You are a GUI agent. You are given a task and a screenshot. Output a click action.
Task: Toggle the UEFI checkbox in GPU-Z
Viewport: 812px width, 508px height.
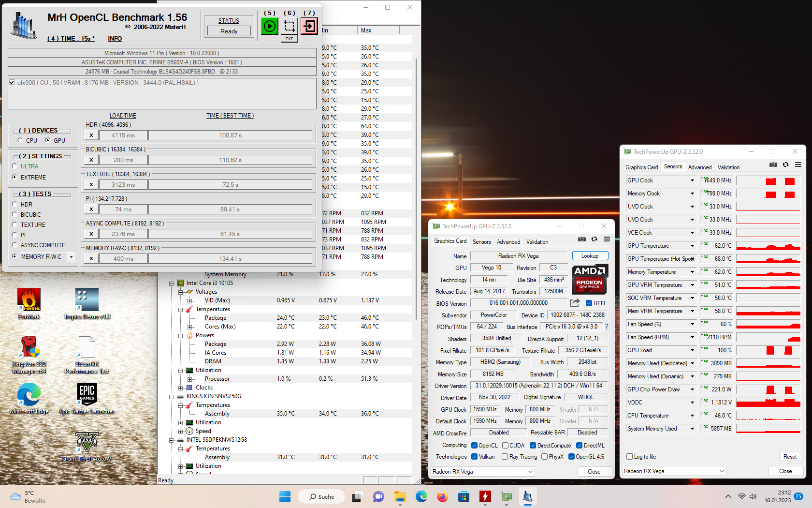[x=589, y=303]
